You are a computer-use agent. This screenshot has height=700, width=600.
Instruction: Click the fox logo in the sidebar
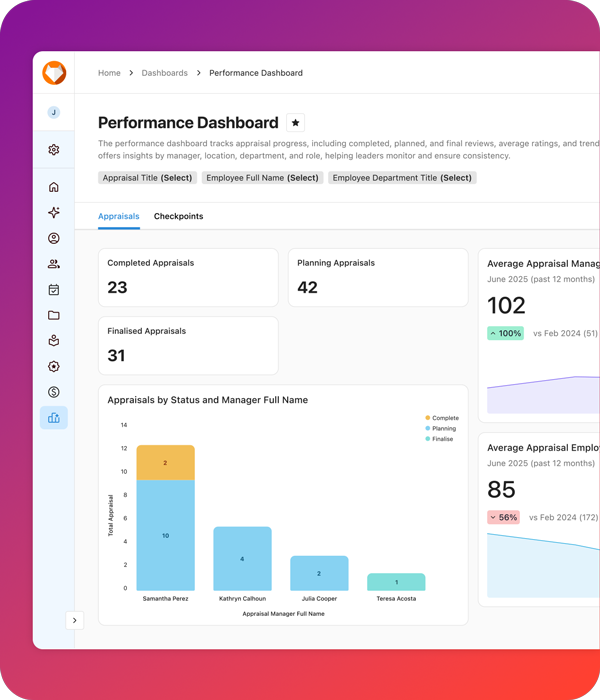[x=54, y=73]
